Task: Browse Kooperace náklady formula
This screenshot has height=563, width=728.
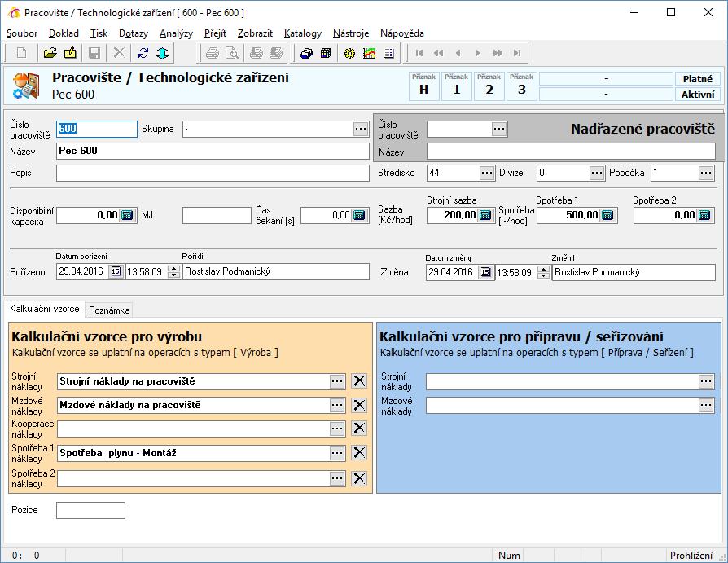Action: click(x=337, y=429)
